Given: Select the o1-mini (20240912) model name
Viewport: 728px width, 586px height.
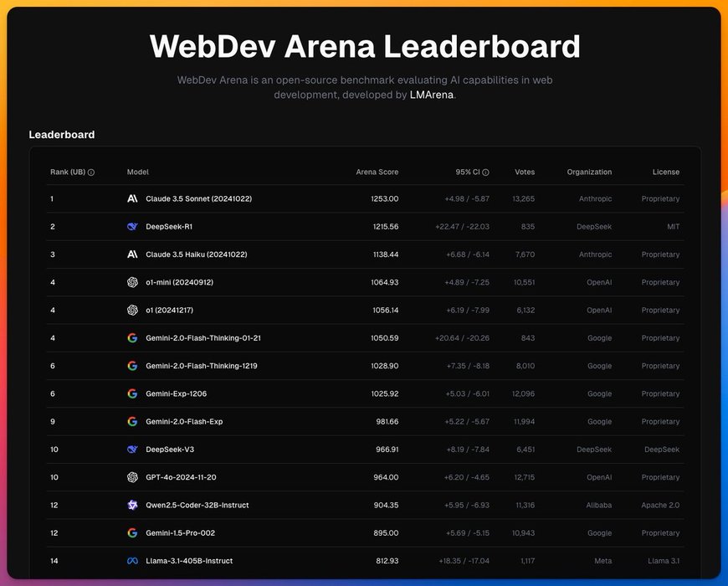Looking at the screenshot, I should pyautogui.click(x=179, y=282).
